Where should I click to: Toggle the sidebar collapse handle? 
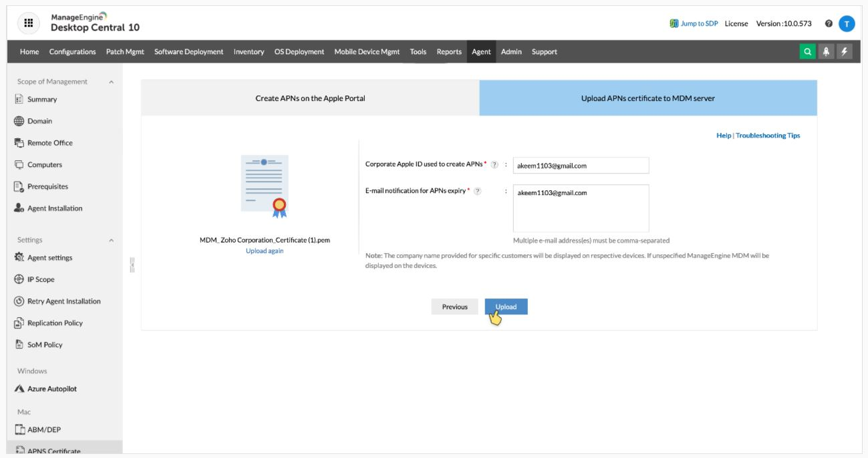pos(132,265)
